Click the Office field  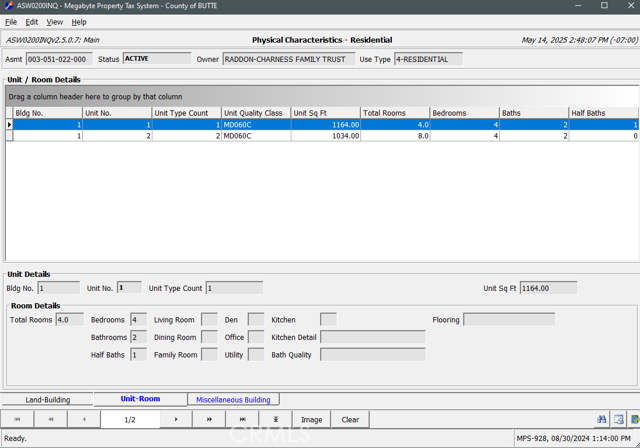click(x=256, y=337)
